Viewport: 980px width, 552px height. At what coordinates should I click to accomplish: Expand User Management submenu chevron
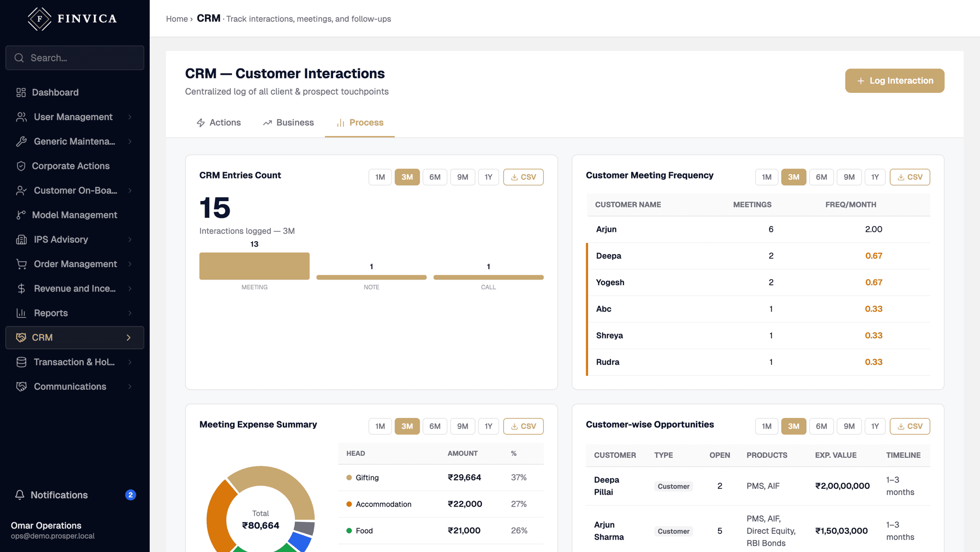[130, 117]
